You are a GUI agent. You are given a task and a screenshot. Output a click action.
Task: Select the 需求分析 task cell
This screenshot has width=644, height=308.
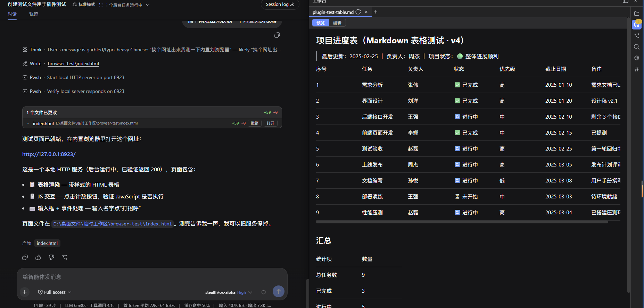pos(372,85)
